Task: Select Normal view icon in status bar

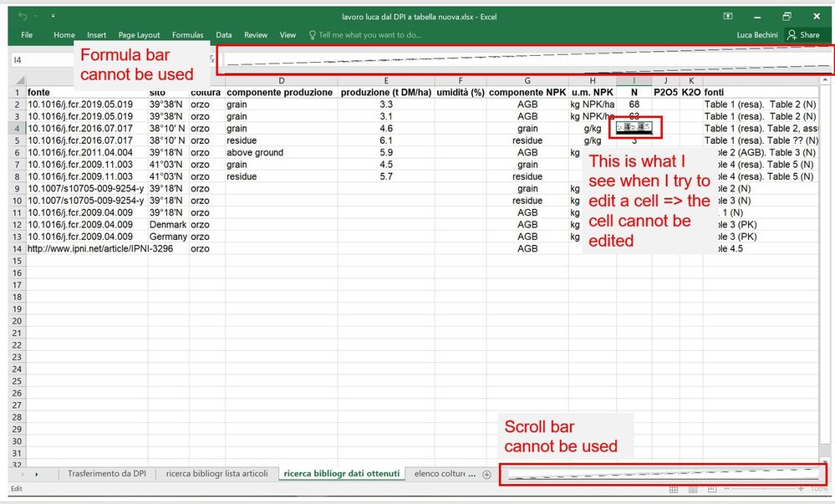Action: [x=674, y=489]
